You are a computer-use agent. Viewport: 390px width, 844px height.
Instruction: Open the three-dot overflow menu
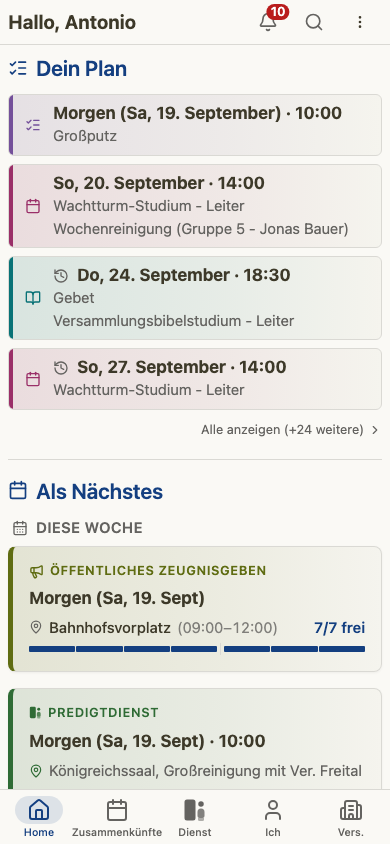coord(360,22)
